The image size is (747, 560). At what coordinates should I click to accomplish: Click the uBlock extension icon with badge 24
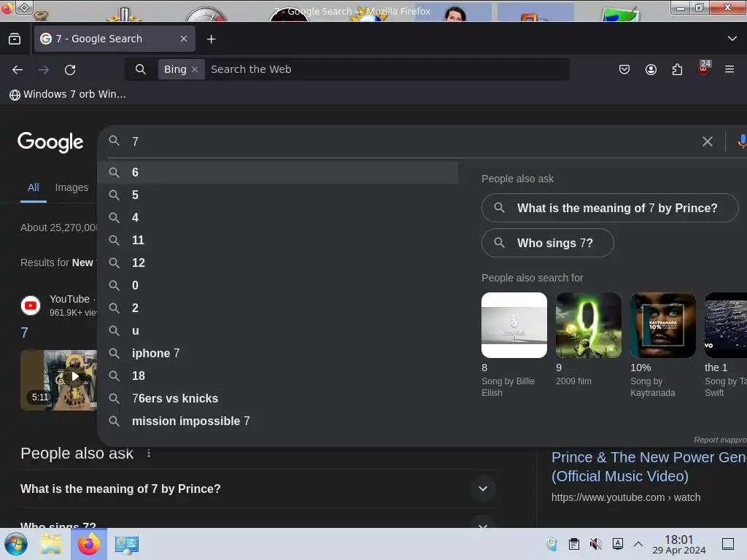pyautogui.click(x=704, y=68)
